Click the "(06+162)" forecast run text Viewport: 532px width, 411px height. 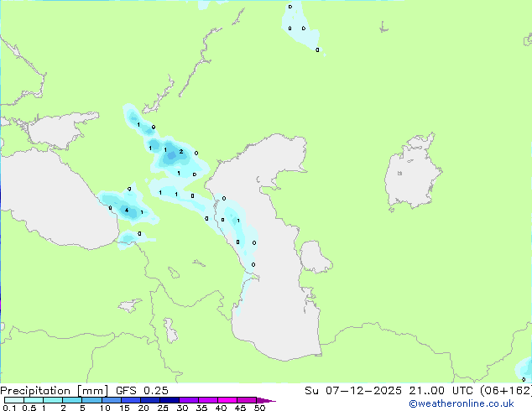pos(506,391)
